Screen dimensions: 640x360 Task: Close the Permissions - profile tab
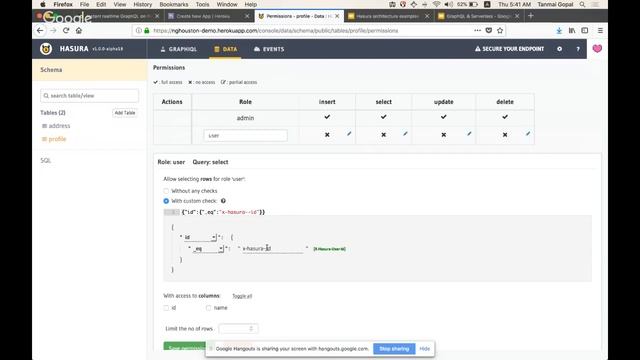337,16
